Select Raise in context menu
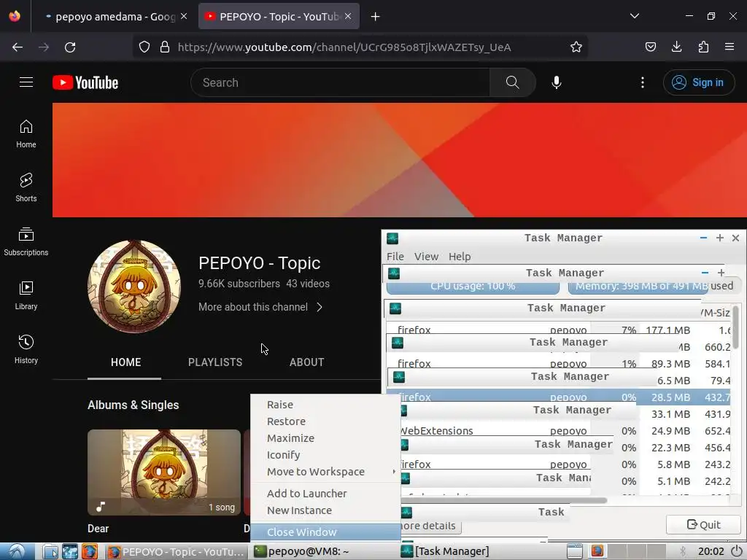 [325, 405]
